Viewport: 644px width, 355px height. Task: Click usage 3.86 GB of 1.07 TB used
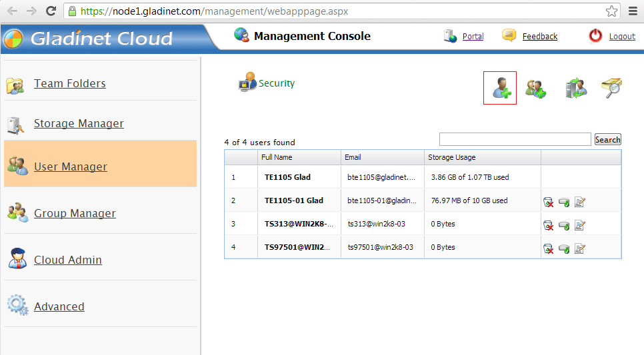click(x=470, y=177)
